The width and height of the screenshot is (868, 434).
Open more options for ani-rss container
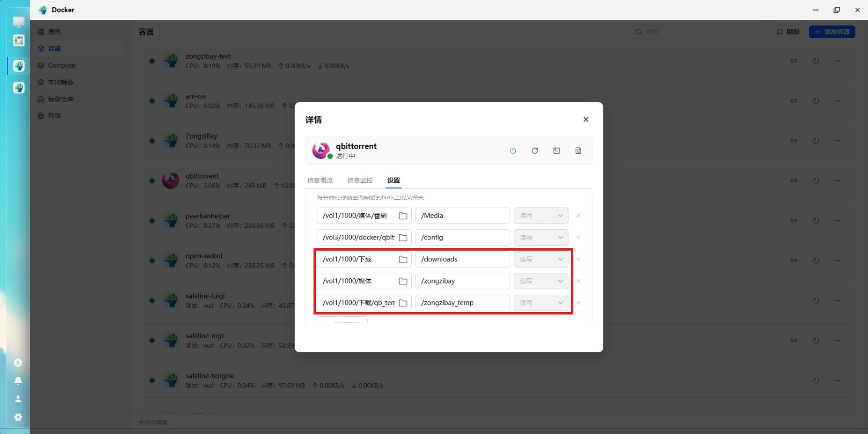[x=838, y=101]
